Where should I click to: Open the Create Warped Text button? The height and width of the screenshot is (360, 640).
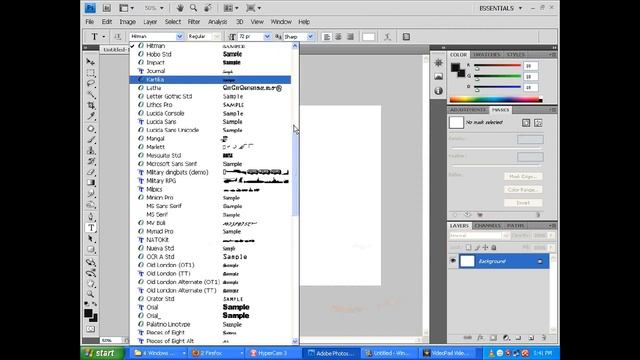[387, 37]
